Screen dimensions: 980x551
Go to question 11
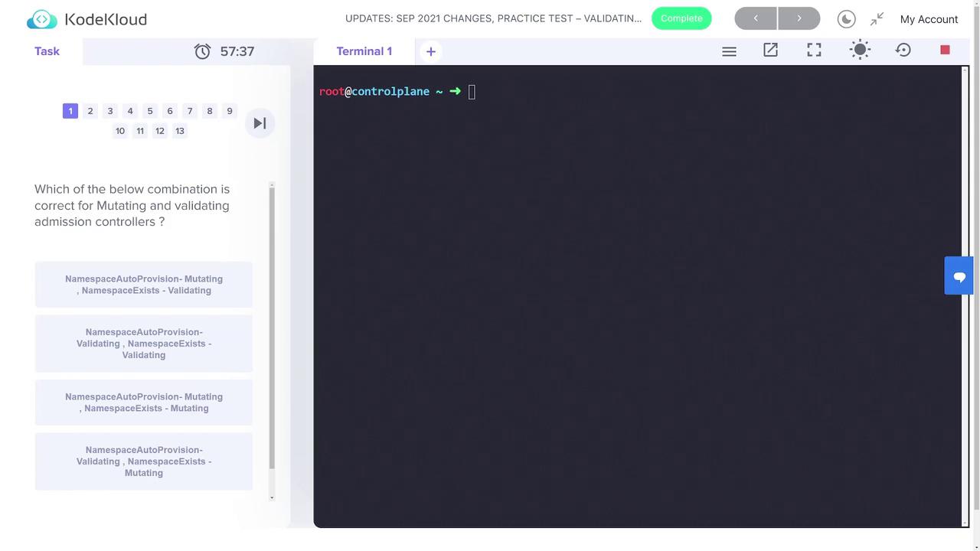click(140, 131)
